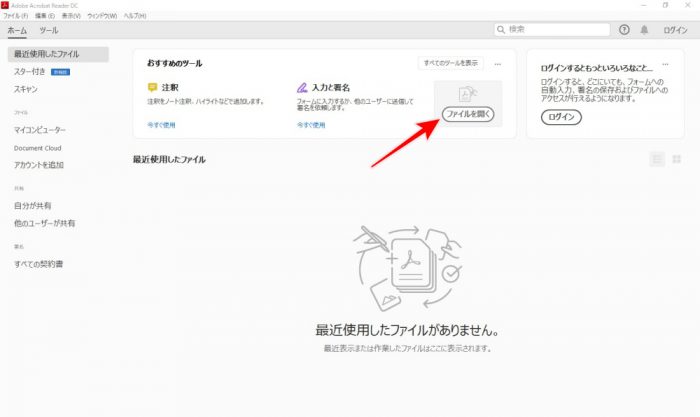Open the ファイル(F) menu

[16, 16]
